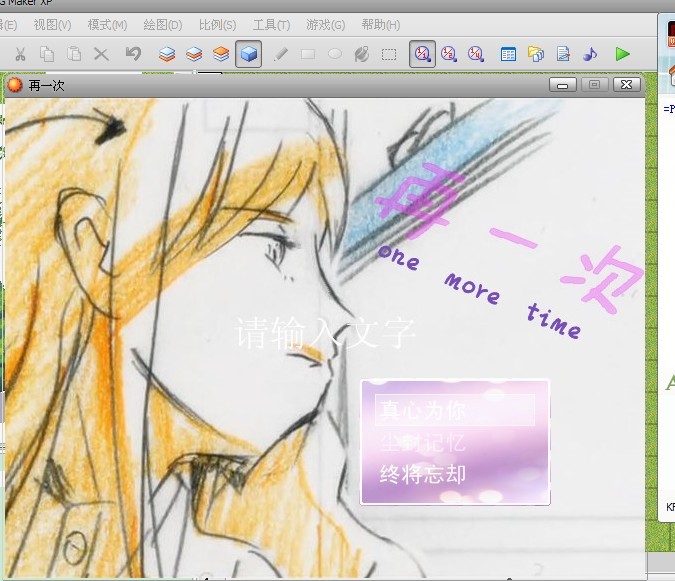Open the 视图(V) menu

[x=53, y=25]
